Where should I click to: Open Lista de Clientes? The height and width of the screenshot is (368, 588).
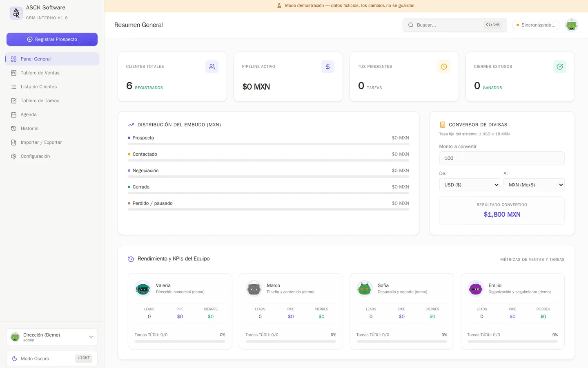pyautogui.click(x=52, y=87)
